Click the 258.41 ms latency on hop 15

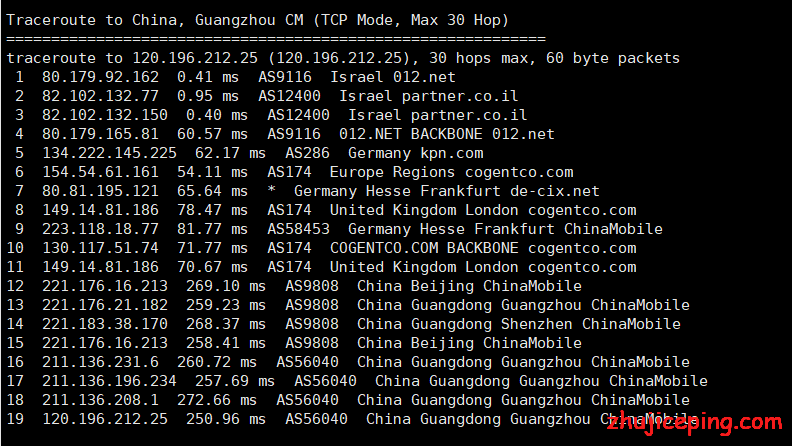click(x=226, y=343)
